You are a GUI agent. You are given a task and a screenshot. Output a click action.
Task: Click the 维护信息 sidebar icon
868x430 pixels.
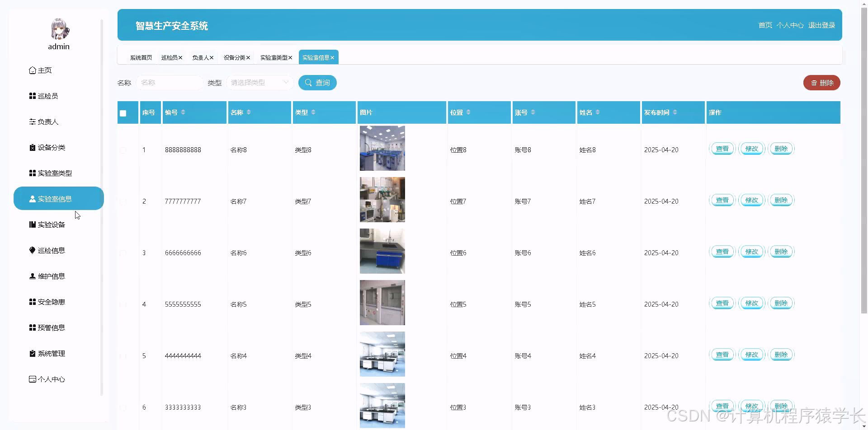32,276
